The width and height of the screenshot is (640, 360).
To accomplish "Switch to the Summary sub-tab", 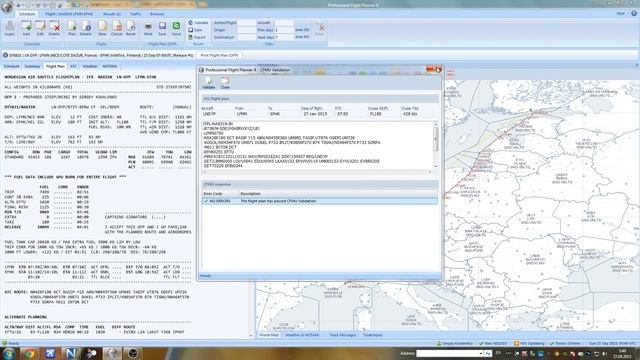I will [x=32, y=66].
